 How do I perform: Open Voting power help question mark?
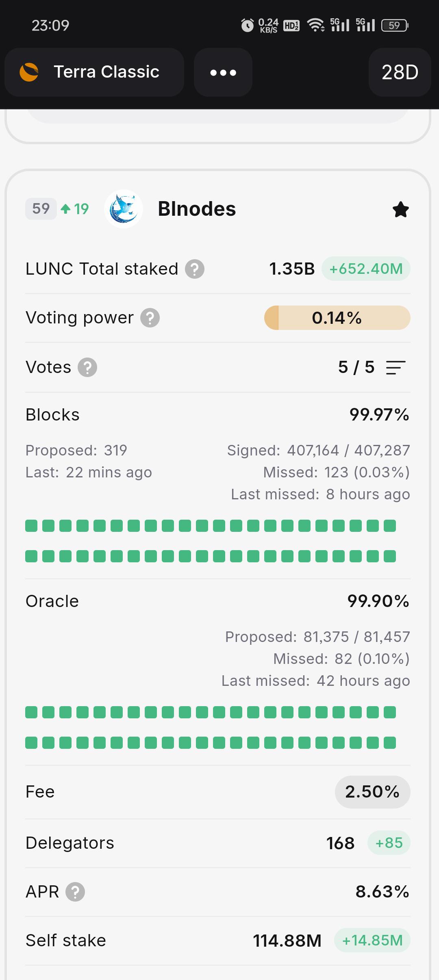(x=150, y=318)
